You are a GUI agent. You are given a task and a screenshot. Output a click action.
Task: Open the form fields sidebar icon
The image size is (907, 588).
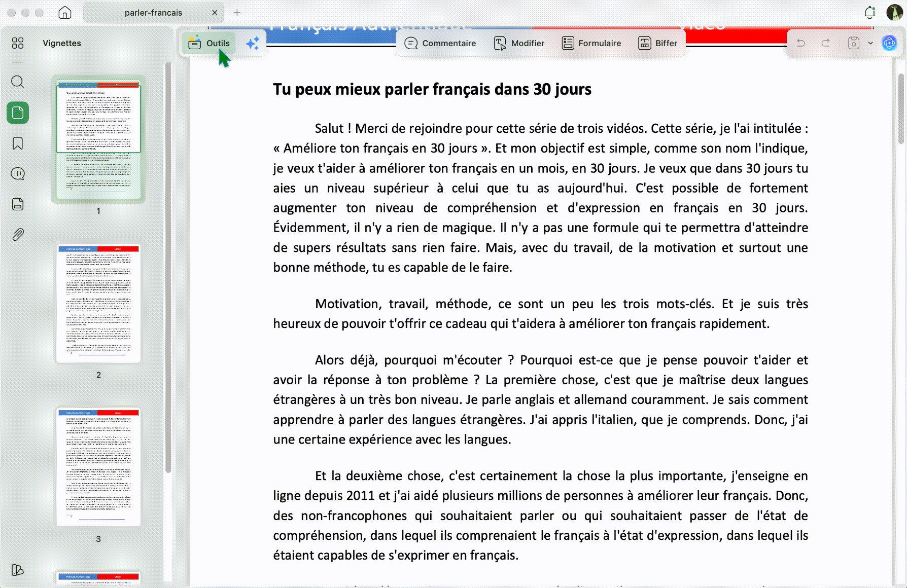click(x=18, y=204)
